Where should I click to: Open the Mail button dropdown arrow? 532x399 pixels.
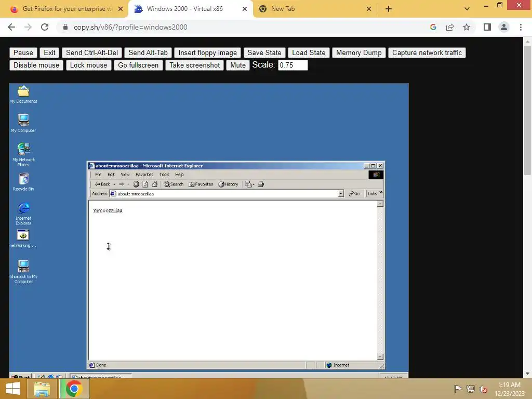pos(254,184)
